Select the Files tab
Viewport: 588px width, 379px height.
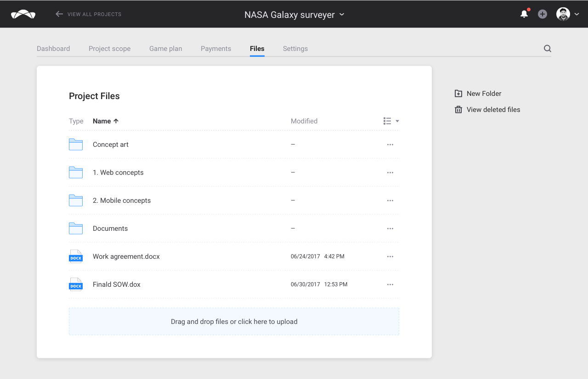tap(257, 49)
